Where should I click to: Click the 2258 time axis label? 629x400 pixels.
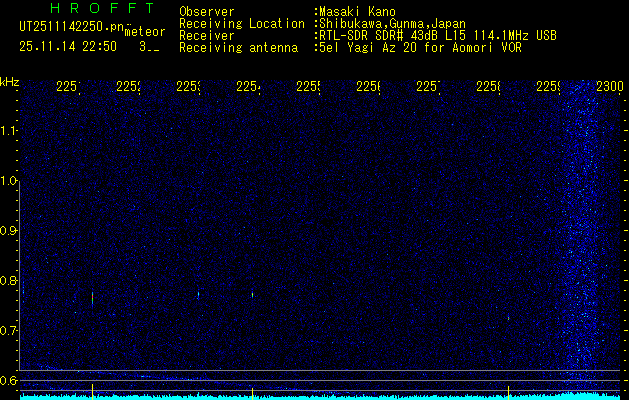coord(488,86)
